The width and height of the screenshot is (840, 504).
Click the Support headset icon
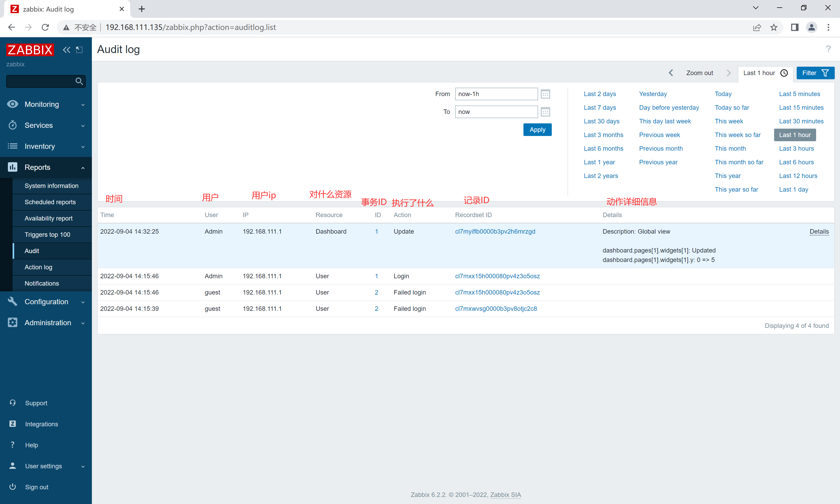[x=13, y=403]
